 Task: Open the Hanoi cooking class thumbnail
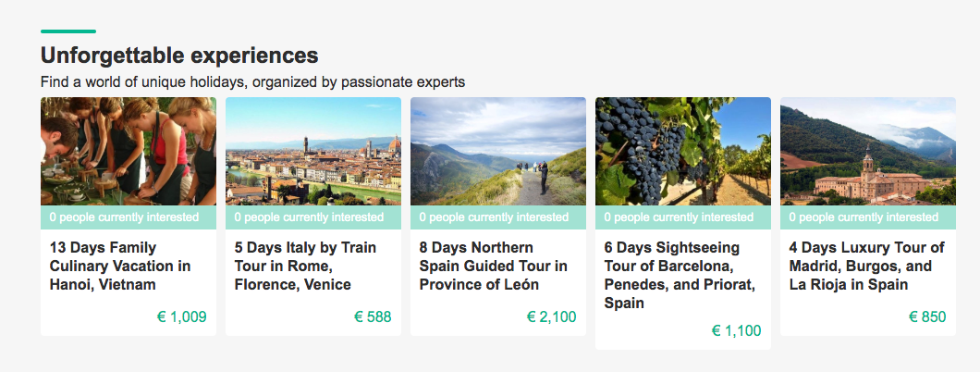pyautogui.click(x=129, y=151)
